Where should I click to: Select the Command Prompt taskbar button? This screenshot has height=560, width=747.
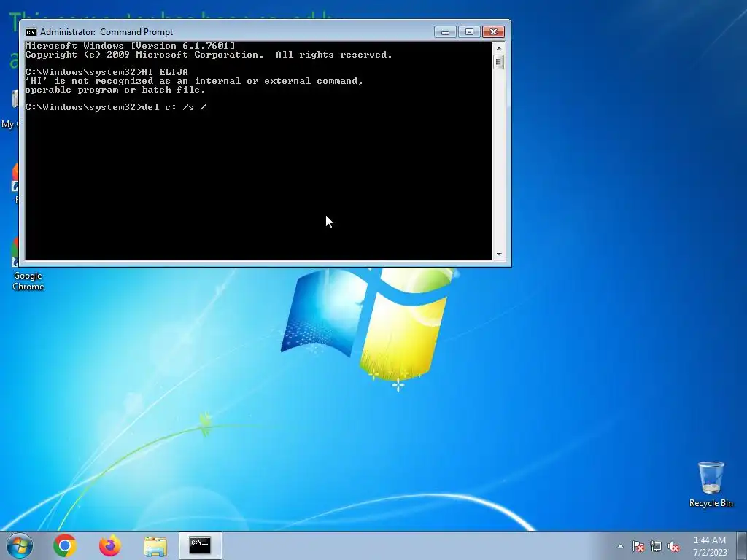coord(200,545)
